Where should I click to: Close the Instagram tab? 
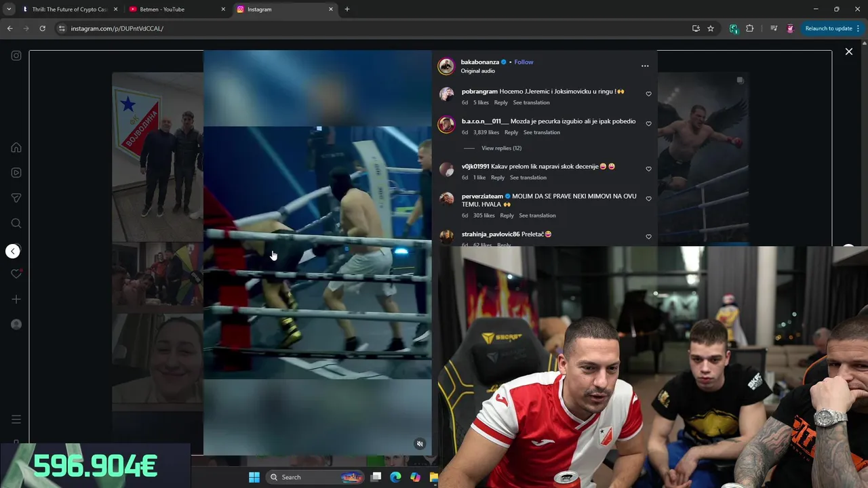331,9
